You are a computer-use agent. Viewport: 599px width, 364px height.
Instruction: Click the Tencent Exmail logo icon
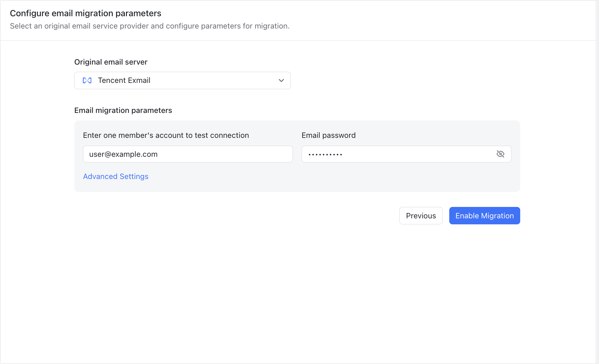tap(87, 80)
